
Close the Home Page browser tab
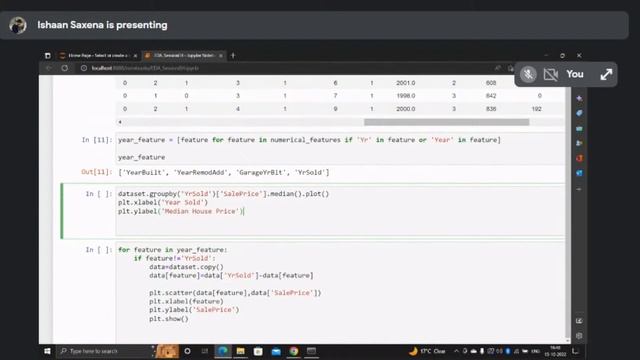click(x=135, y=56)
